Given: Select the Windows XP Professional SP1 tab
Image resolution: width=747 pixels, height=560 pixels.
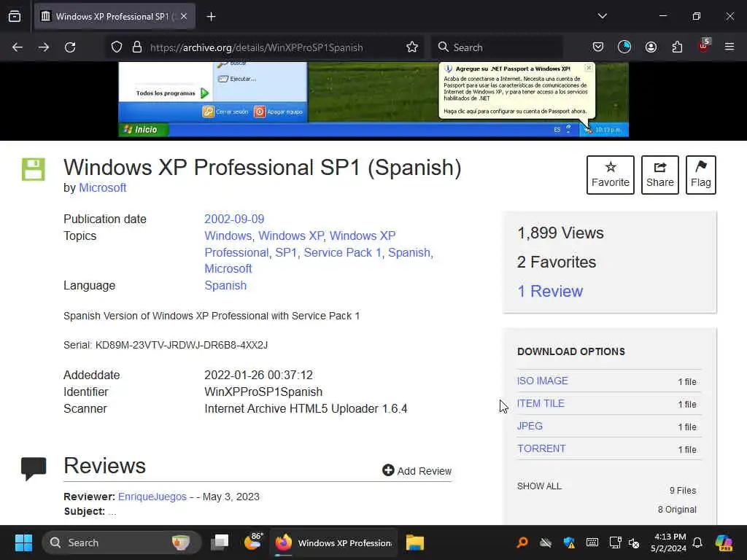Looking at the screenshot, I should coord(115,16).
